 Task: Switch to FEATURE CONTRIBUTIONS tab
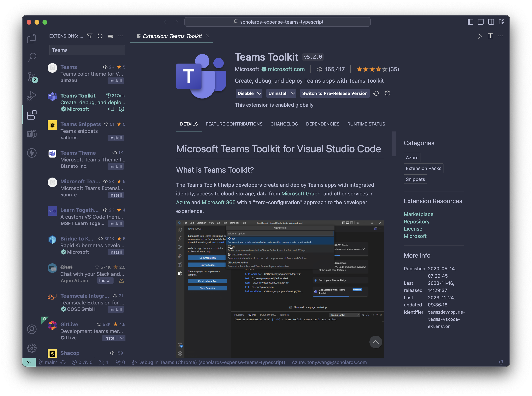[234, 124]
